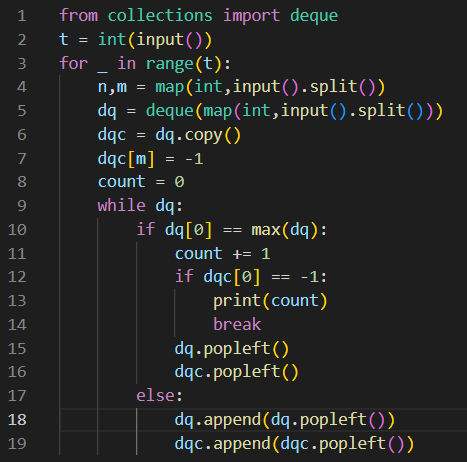Viewport: 467px width, 462px height.
Task: Click line number 5 in the gutter
Action: click(x=22, y=111)
